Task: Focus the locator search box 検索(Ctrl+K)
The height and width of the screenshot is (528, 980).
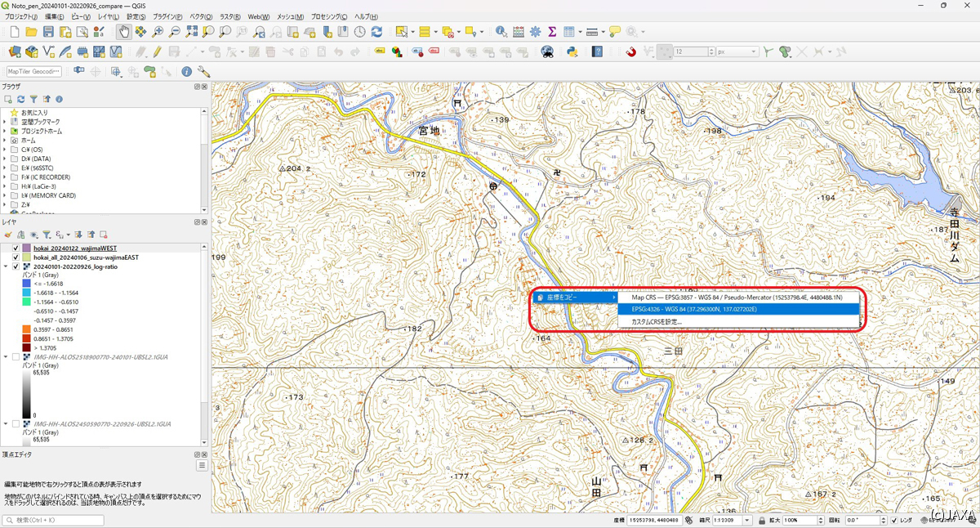Action: click(53, 521)
